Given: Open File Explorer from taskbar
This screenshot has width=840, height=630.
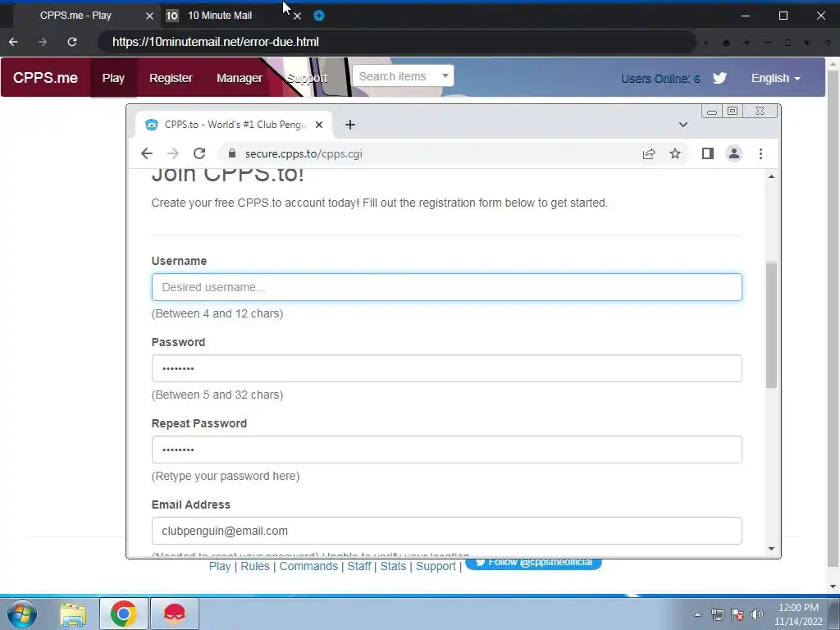Looking at the screenshot, I should [x=73, y=614].
